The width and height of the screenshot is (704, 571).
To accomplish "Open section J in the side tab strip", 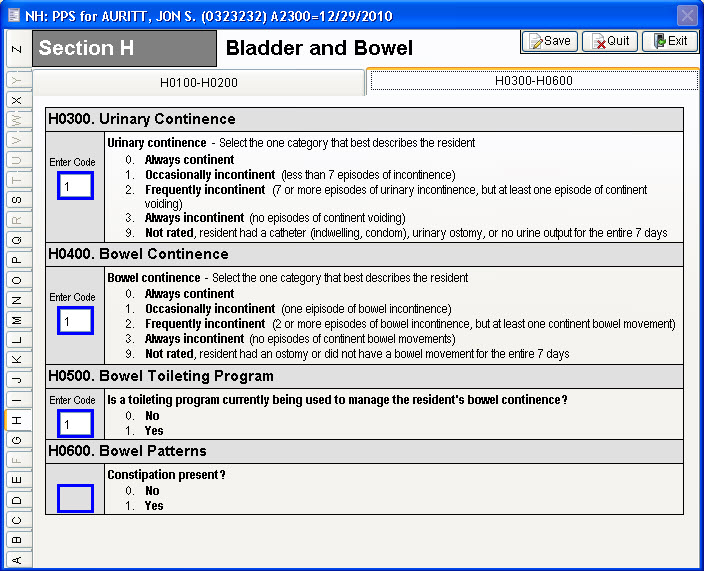I will pos(17,380).
